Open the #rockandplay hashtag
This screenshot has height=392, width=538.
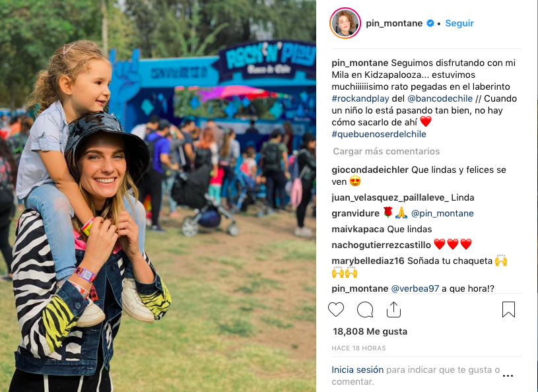tap(360, 98)
